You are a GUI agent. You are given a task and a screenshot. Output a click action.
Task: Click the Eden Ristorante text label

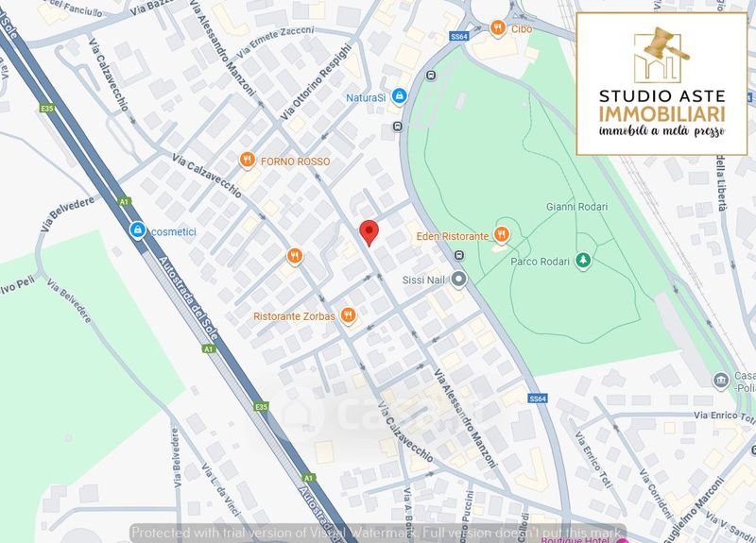(x=453, y=234)
